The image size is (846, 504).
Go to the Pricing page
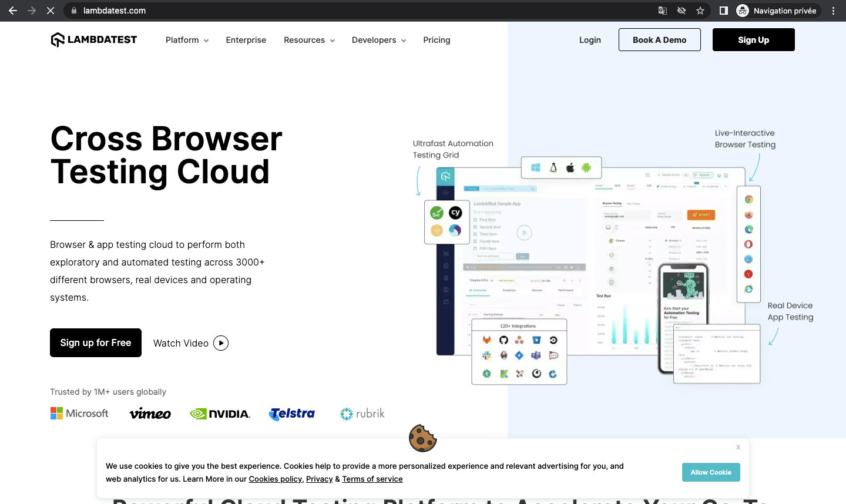[x=437, y=40]
